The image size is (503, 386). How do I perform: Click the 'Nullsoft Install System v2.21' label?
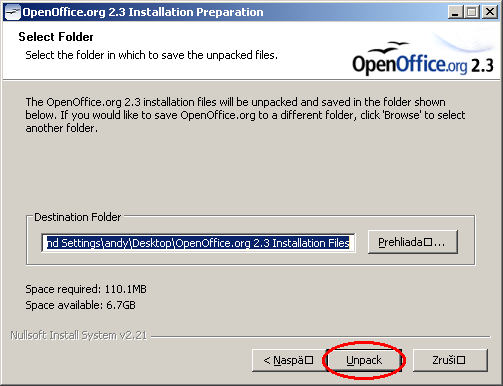coord(79,335)
